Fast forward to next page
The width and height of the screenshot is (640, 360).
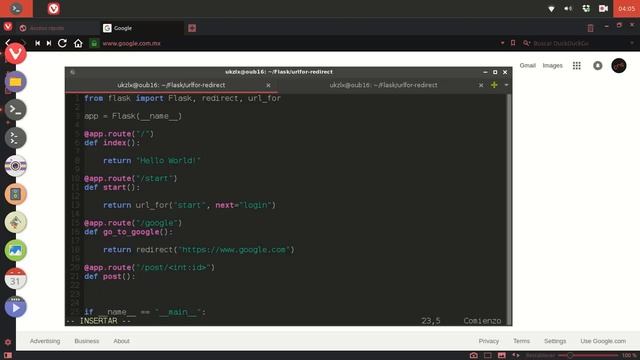(49, 43)
